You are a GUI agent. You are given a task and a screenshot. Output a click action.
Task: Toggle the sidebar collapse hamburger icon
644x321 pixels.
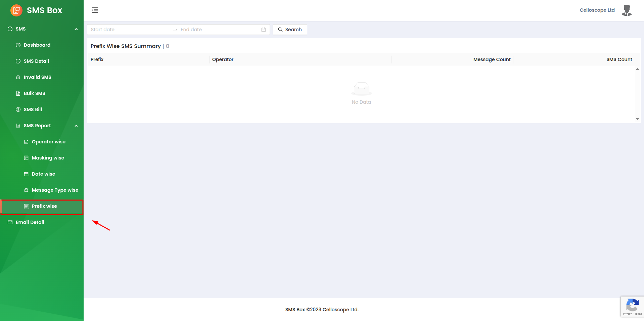click(x=95, y=10)
